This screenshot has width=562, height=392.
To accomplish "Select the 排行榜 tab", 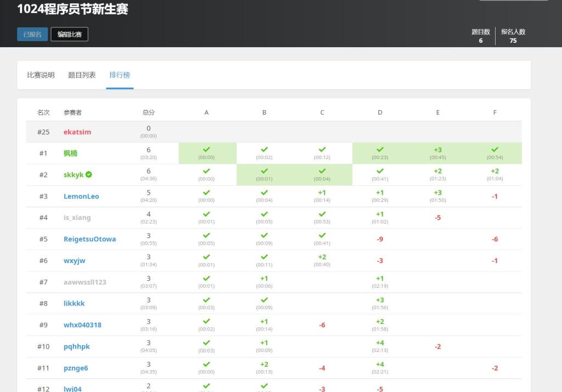I will [x=120, y=75].
